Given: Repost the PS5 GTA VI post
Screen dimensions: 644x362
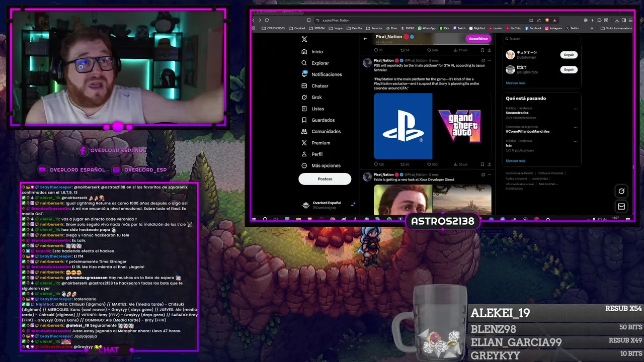Looking at the screenshot, I should pos(405,164).
